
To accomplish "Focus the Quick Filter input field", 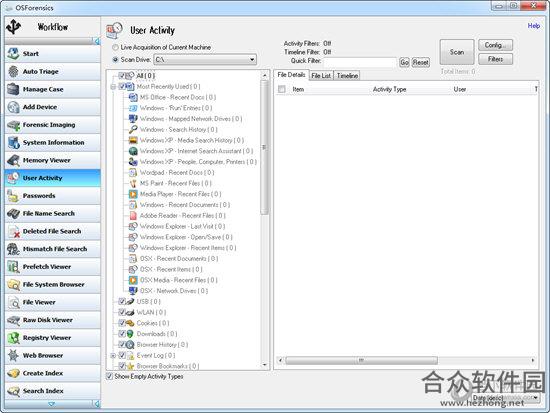I will 360,62.
